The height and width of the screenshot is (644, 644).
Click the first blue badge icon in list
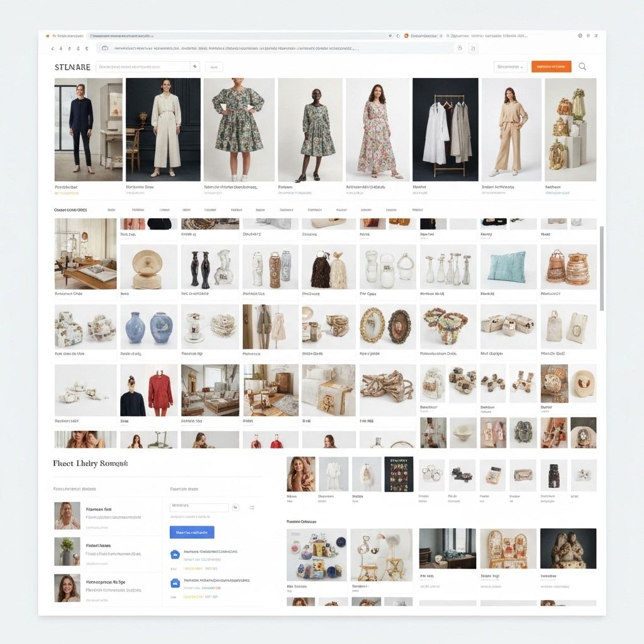175,555
